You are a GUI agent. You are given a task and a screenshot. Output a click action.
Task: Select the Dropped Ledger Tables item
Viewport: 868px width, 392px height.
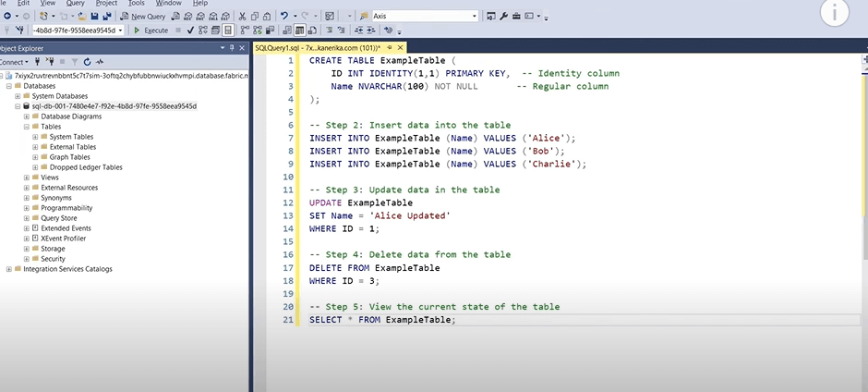click(86, 167)
